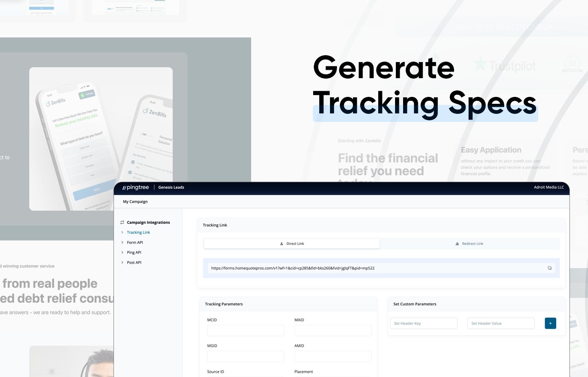
Task: Click the Source ID label
Action: click(216, 372)
